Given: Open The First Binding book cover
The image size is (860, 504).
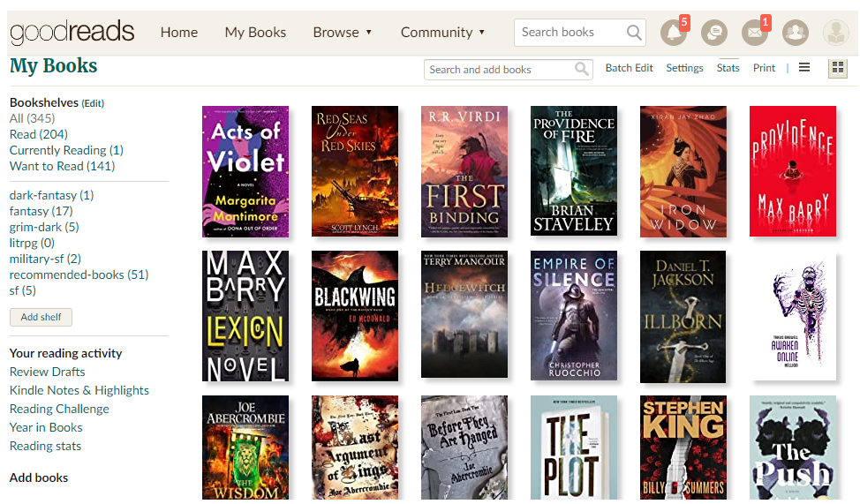Looking at the screenshot, I should coord(464,171).
